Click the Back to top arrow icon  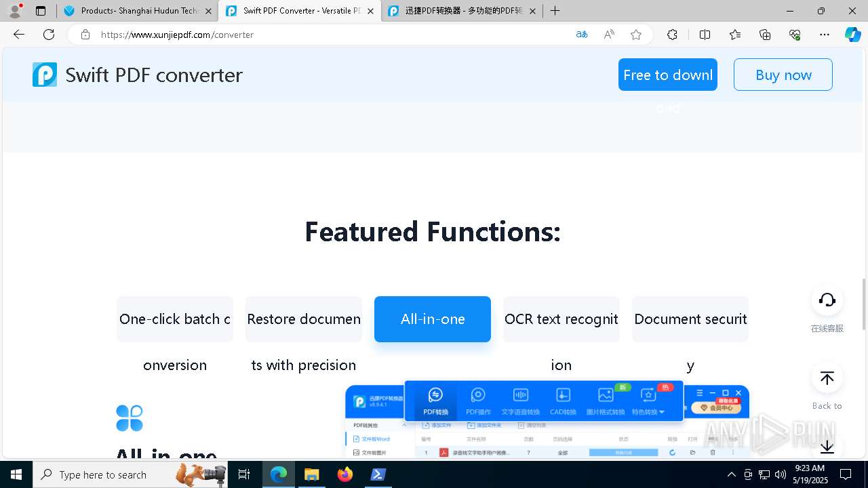[827, 378]
